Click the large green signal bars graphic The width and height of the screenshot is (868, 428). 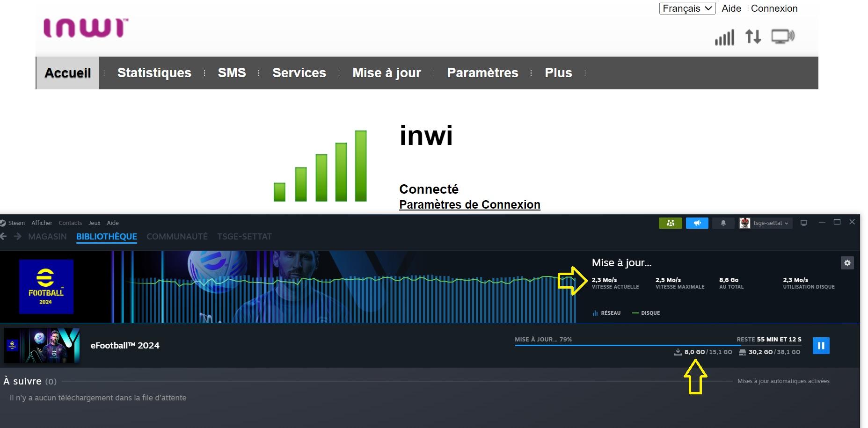click(320, 166)
